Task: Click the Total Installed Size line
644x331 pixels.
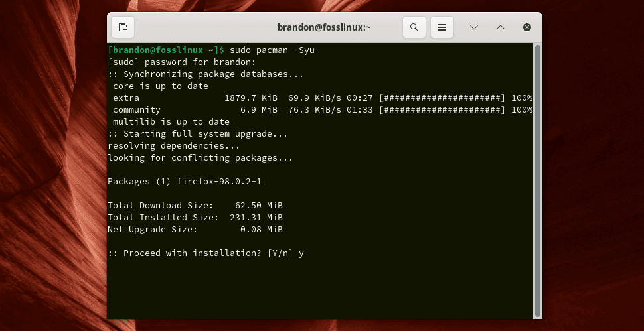Action: point(195,218)
